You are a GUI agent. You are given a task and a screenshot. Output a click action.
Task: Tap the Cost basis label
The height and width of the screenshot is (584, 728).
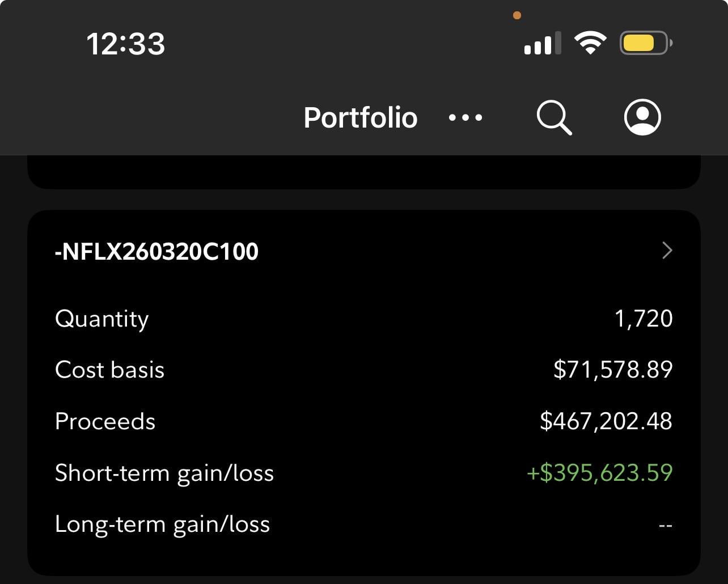click(109, 370)
